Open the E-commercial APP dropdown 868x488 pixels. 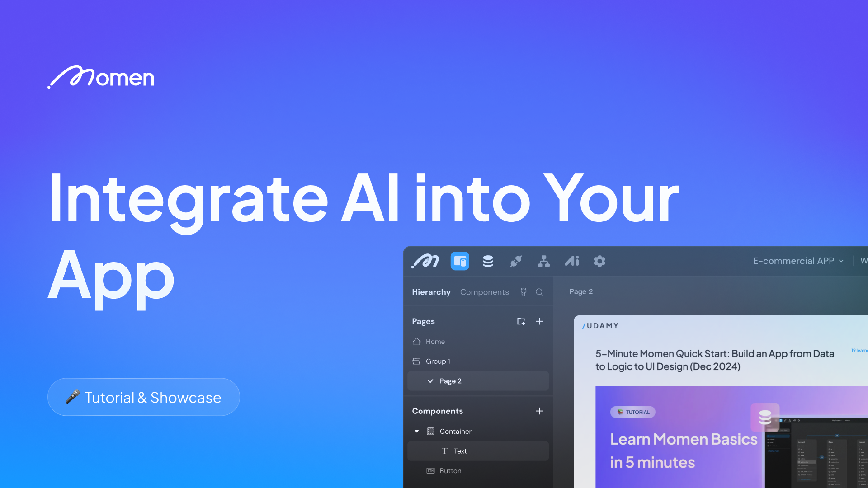[798, 261]
